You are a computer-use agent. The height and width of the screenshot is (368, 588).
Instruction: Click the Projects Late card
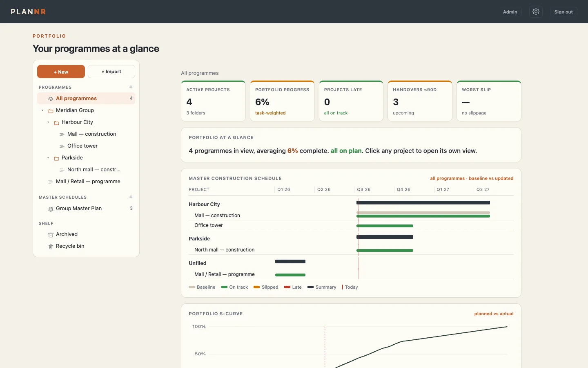(x=351, y=101)
